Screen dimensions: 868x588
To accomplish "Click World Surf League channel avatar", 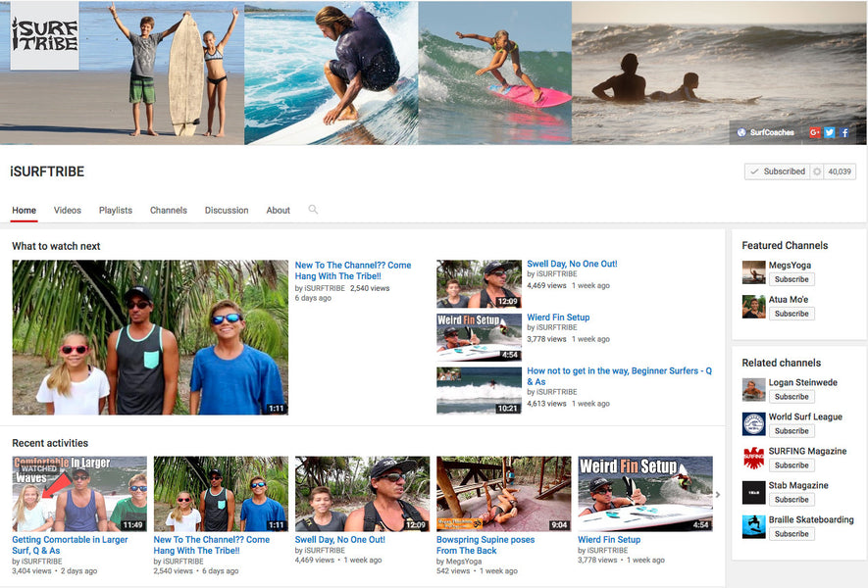I will (x=753, y=423).
